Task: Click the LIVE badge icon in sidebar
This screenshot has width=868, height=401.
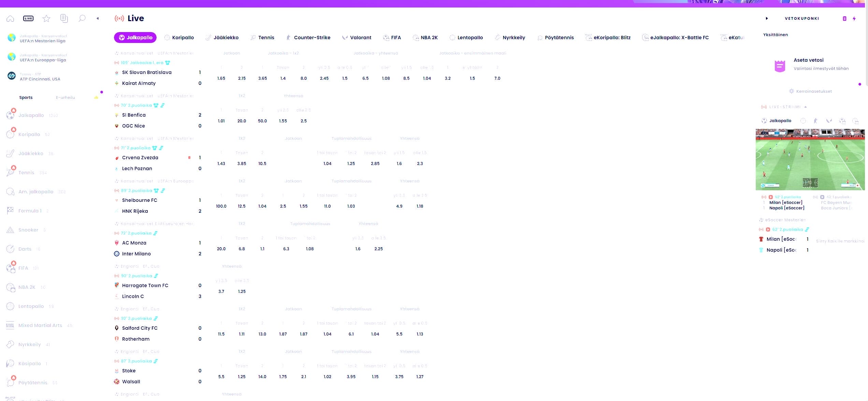Action: [28, 18]
